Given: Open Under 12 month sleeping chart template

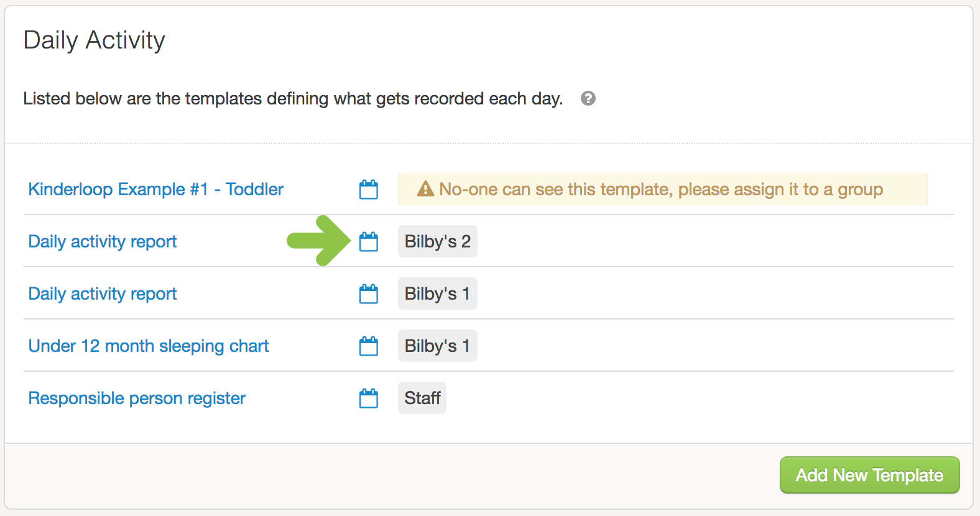Looking at the screenshot, I should (x=149, y=346).
